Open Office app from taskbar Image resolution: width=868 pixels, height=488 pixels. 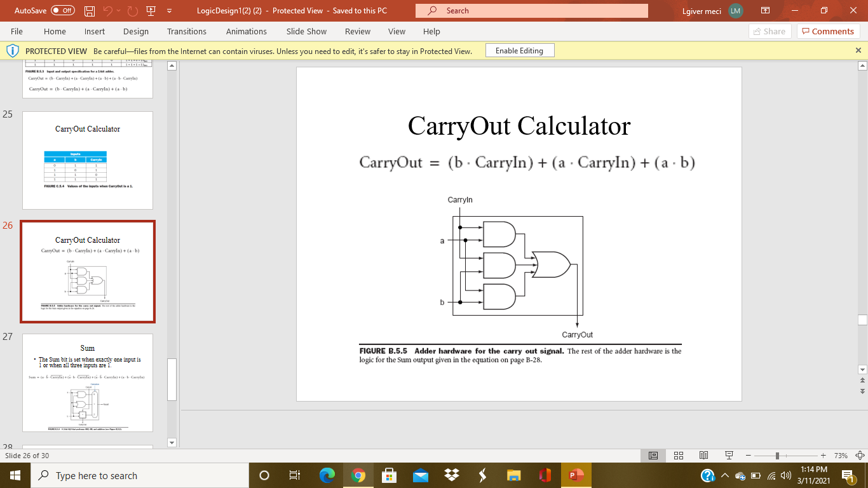pos(545,475)
